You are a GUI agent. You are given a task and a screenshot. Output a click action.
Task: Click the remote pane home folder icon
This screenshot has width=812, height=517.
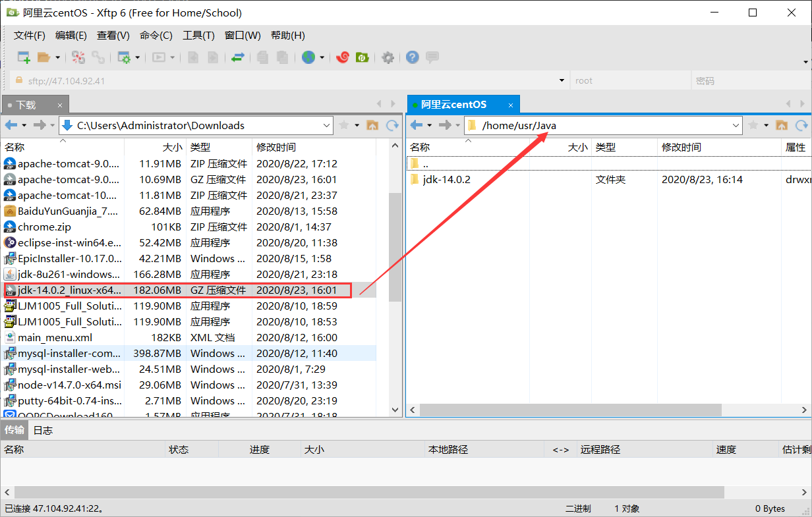(782, 125)
